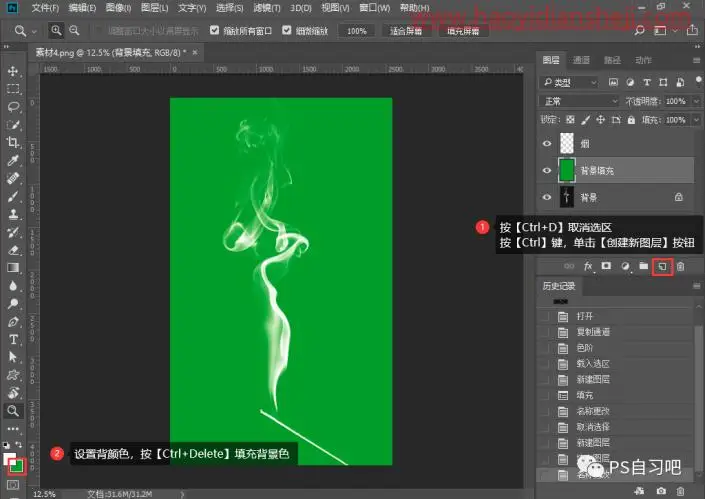Delete layer with the Layers panel trash icon
Image resolution: width=705 pixels, height=499 pixels.
coord(681,266)
